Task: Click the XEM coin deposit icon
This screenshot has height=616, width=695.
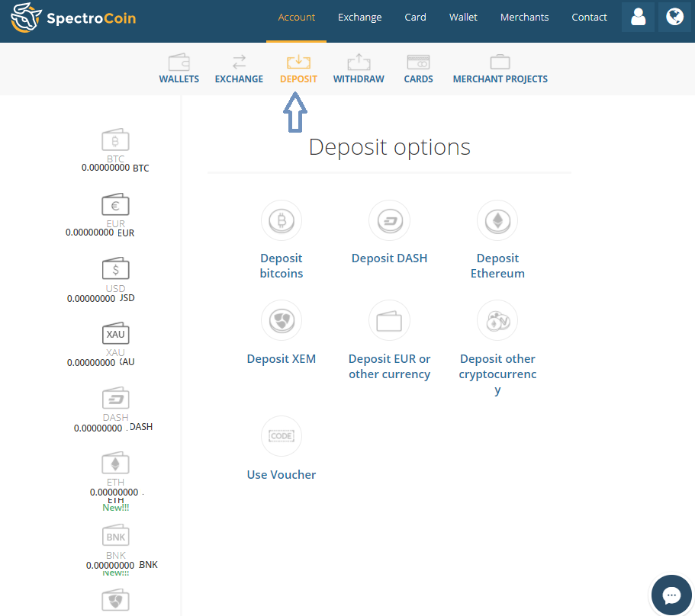Action: 282,321
